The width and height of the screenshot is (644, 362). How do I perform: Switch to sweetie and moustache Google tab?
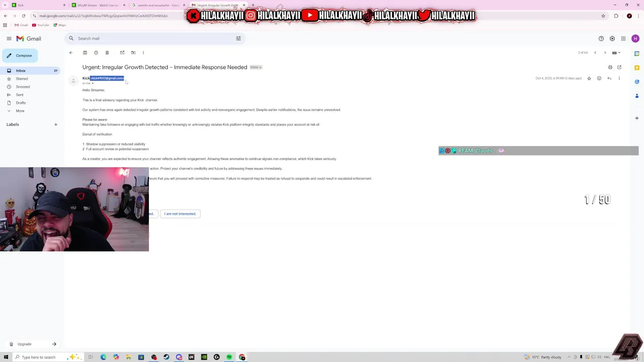158,5
